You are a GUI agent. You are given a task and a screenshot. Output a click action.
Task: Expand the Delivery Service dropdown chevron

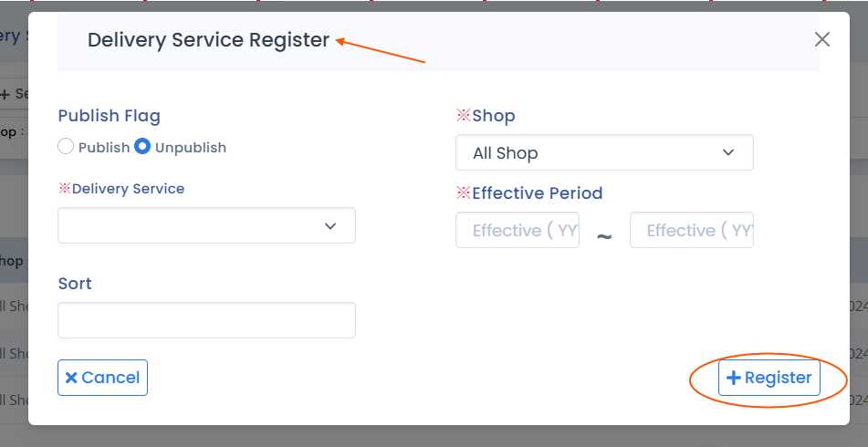[330, 225]
